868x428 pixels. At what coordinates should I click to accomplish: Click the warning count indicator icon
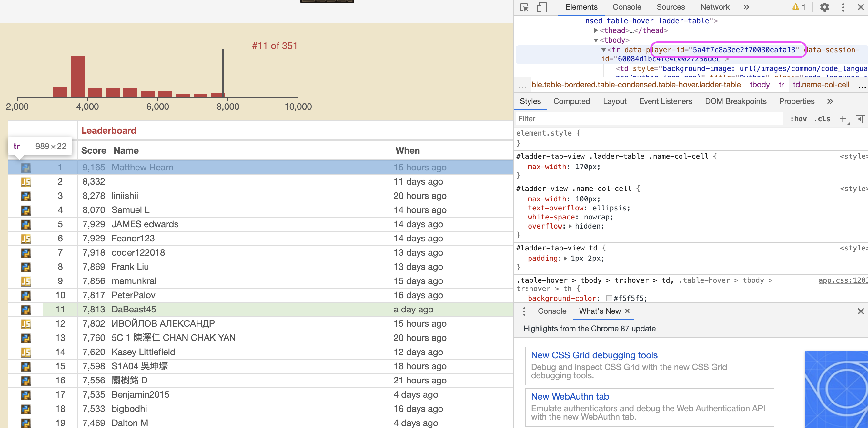point(799,7)
